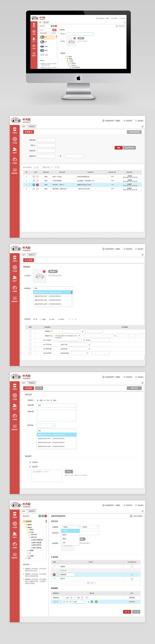This screenshot has height=644, width=155.
Task: Select the 6.18年终聚惠 message row
Action: tap(82, 180)
